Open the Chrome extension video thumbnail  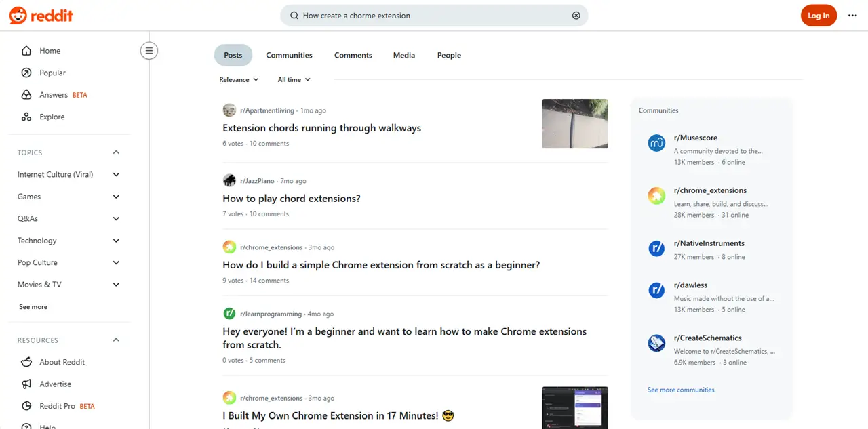(575, 408)
